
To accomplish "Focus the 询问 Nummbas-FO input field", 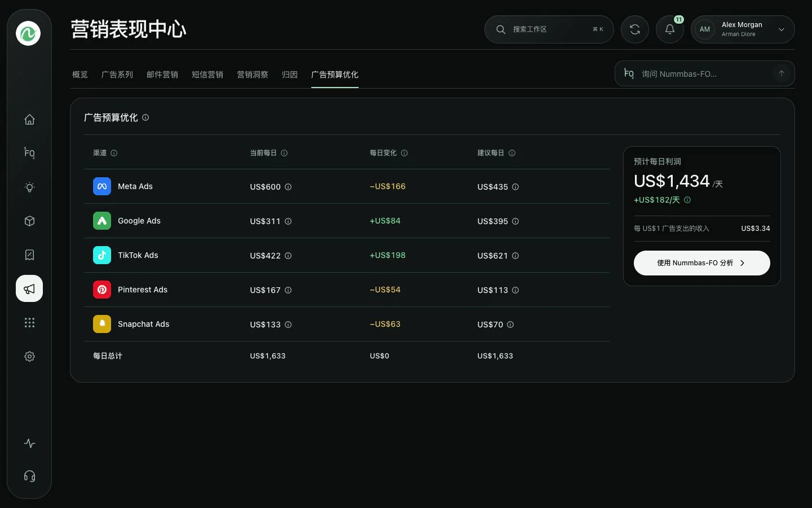I will tap(705, 73).
